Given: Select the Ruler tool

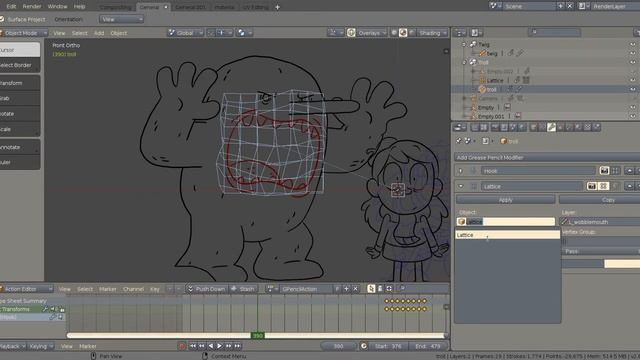Looking at the screenshot, I should point(20,162).
